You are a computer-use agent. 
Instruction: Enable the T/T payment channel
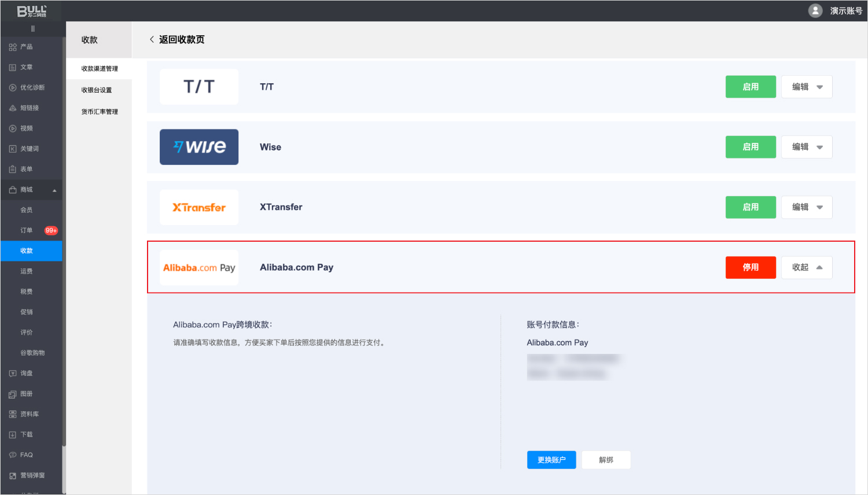[x=751, y=87]
